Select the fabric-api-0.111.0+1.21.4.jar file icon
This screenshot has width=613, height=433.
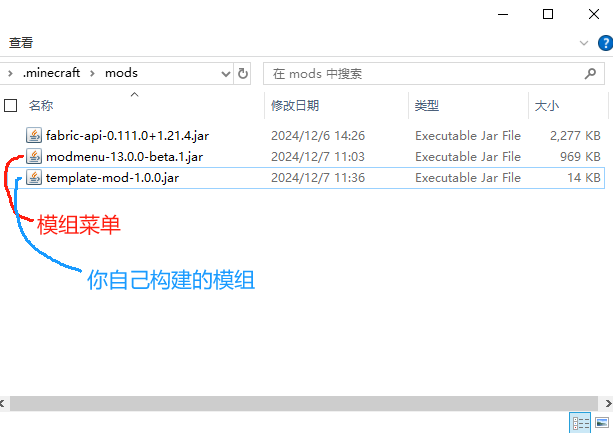34,135
